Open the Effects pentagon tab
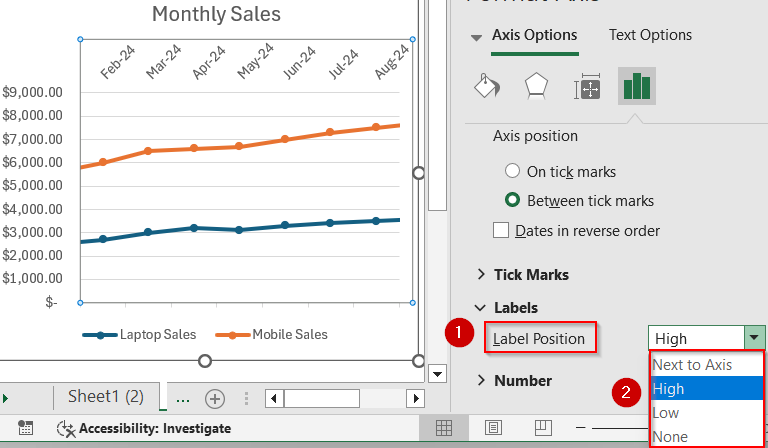Image resolution: width=768 pixels, height=448 pixels. 536,87
